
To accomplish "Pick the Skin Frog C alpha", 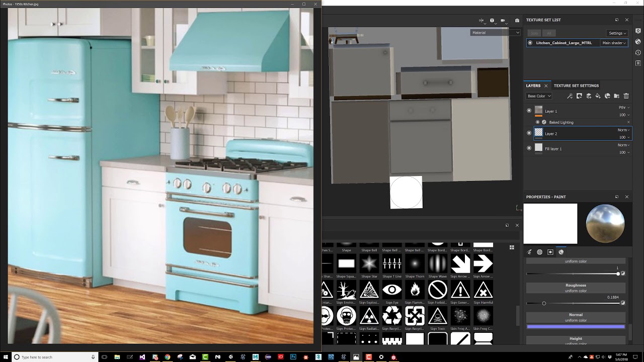I will [483, 316].
